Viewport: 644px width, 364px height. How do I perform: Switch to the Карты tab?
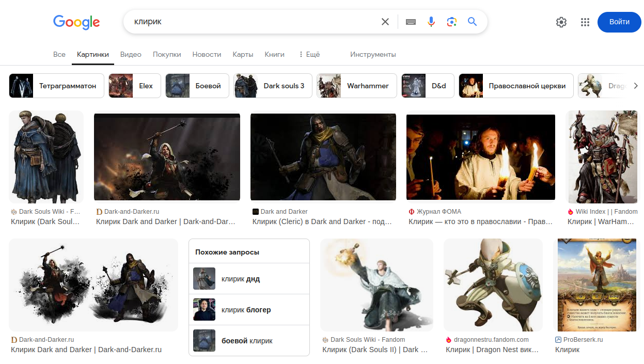pos(243,54)
